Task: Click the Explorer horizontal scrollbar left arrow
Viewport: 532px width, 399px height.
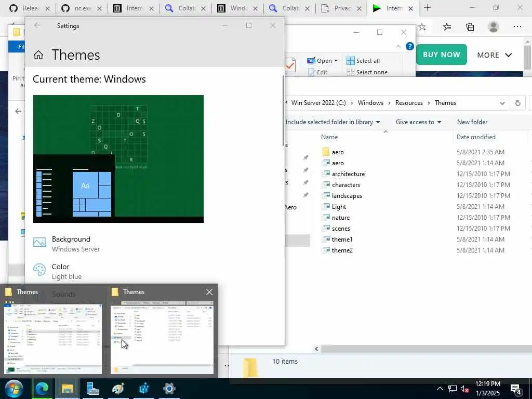Action: pyautogui.click(x=316, y=349)
